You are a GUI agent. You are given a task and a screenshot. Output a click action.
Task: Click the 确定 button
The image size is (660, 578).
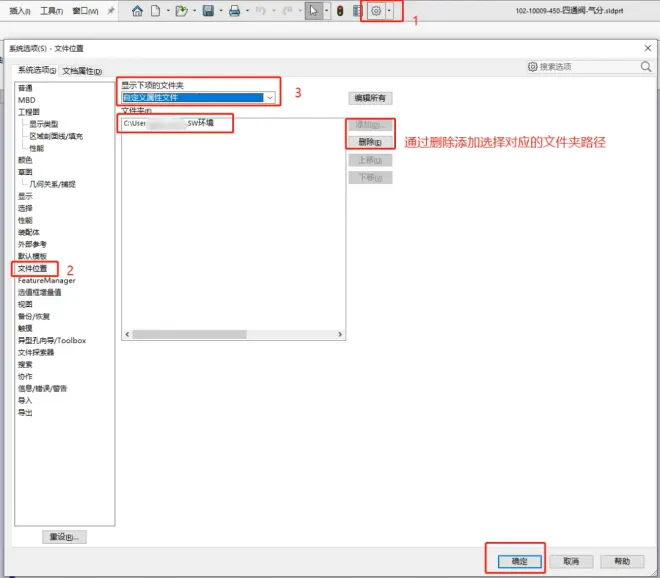tap(519, 561)
